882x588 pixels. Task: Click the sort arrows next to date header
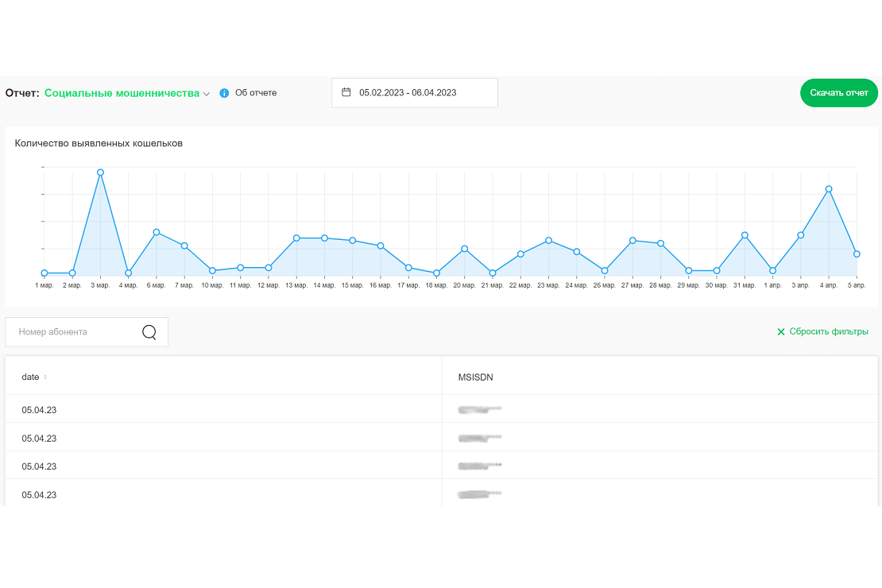point(45,377)
